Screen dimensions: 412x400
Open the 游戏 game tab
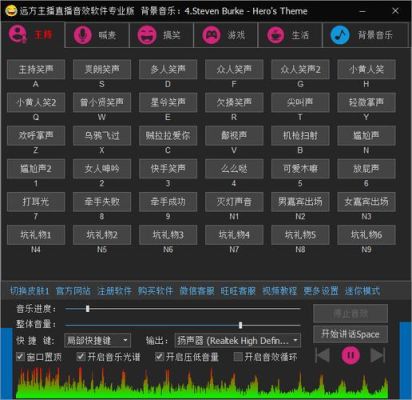click(x=226, y=35)
